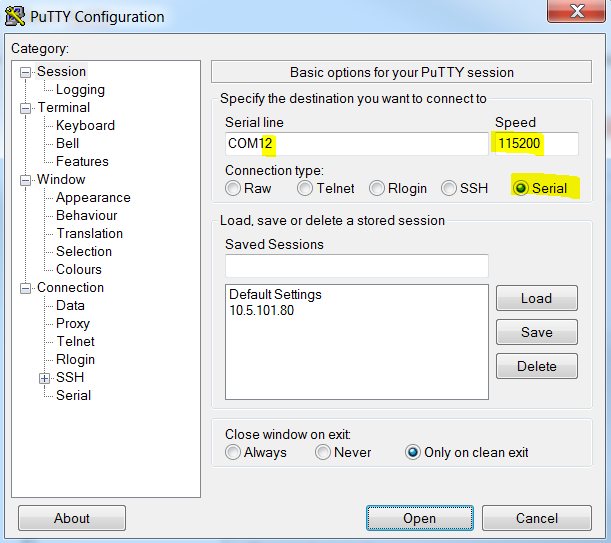This screenshot has width=611, height=543.
Task: Select Serial in the category tree
Action: [73, 395]
